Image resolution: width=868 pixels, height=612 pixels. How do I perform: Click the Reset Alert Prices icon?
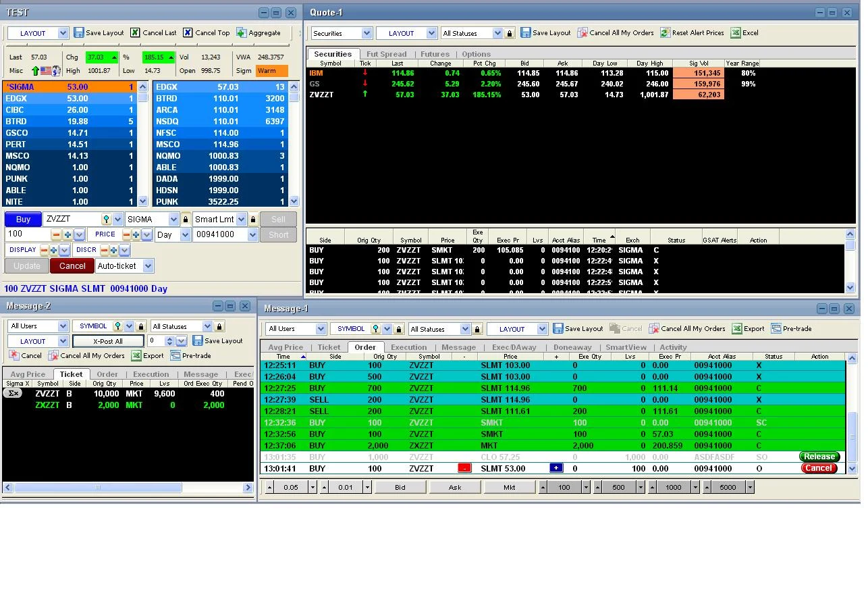point(666,32)
